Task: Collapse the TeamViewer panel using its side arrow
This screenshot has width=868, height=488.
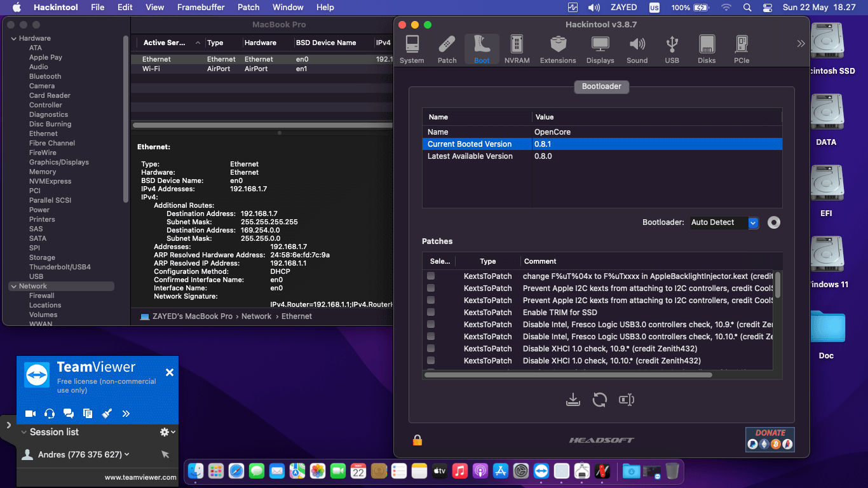Action: pyautogui.click(x=8, y=425)
